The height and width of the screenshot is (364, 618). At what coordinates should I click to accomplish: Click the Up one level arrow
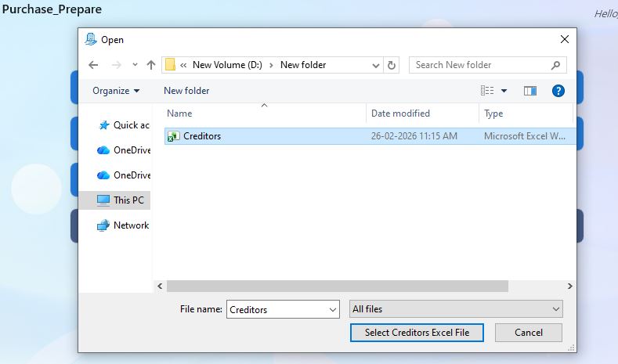[x=151, y=65]
